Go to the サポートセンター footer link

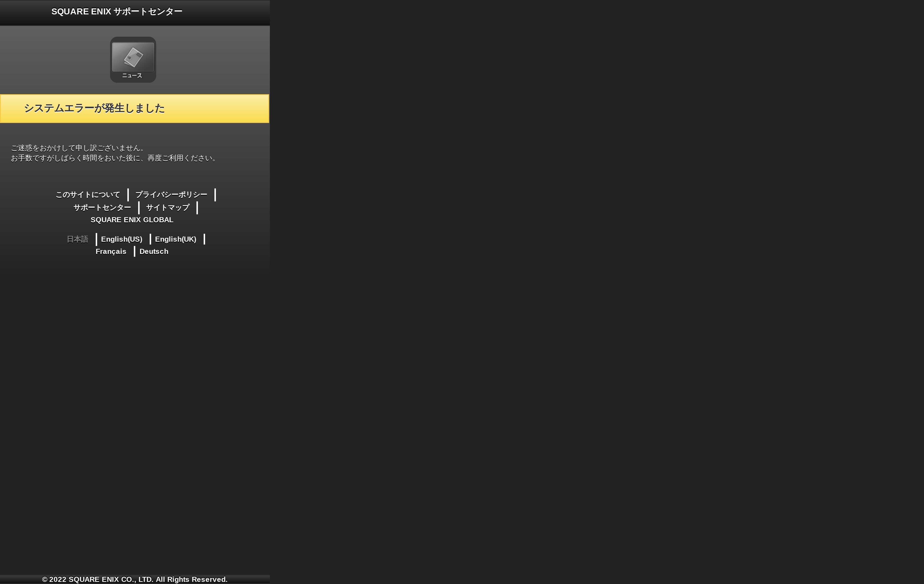102,208
